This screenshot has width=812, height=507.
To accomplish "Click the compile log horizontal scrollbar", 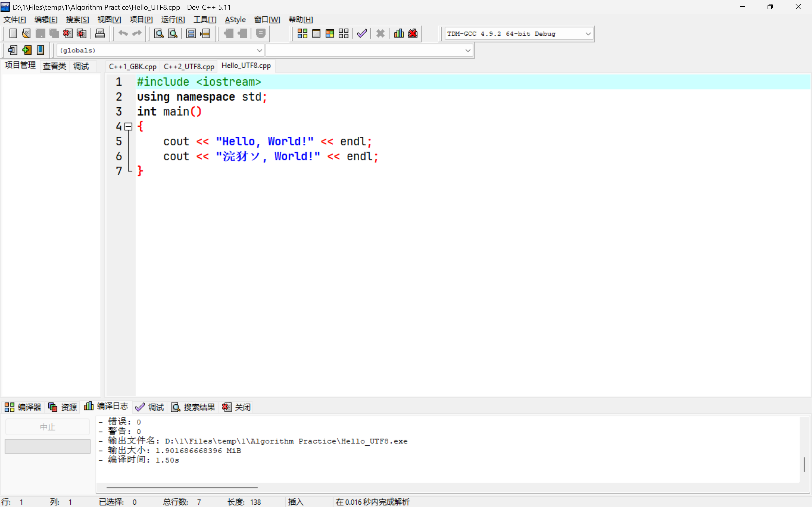I will click(x=182, y=487).
